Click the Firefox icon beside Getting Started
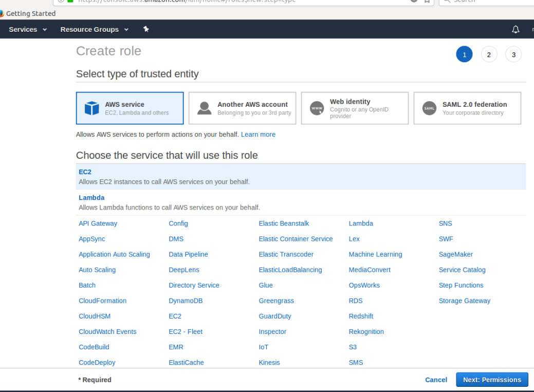The height and width of the screenshot is (392, 534). click(2, 13)
